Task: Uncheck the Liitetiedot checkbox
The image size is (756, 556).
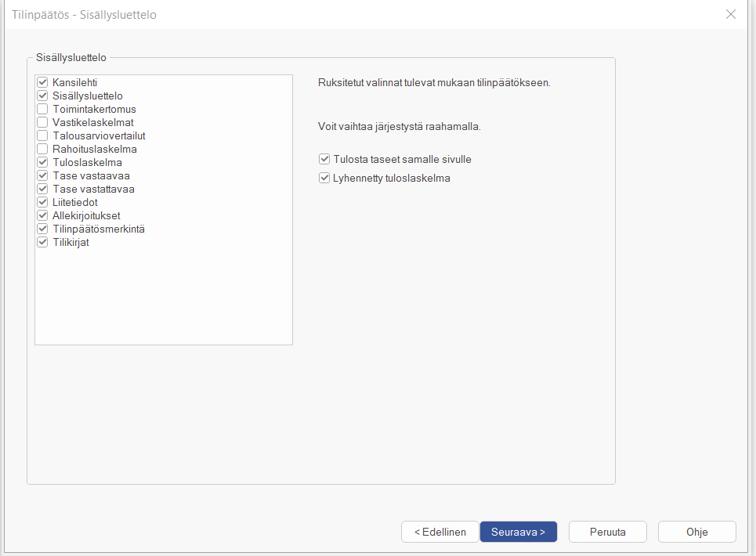Action: tap(43, 202)
